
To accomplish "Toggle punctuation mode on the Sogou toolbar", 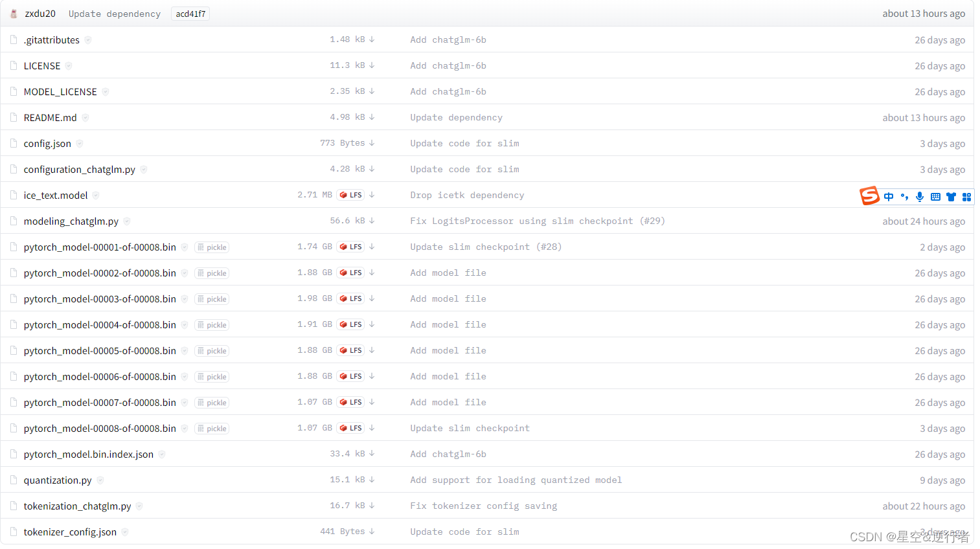I will (x=904, y=196).
